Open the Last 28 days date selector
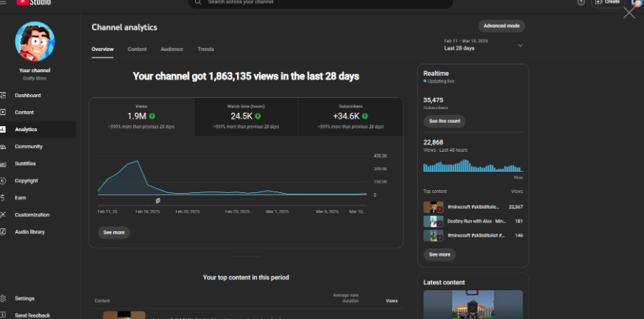Screen dimensions: 644x319 (484, 45)
